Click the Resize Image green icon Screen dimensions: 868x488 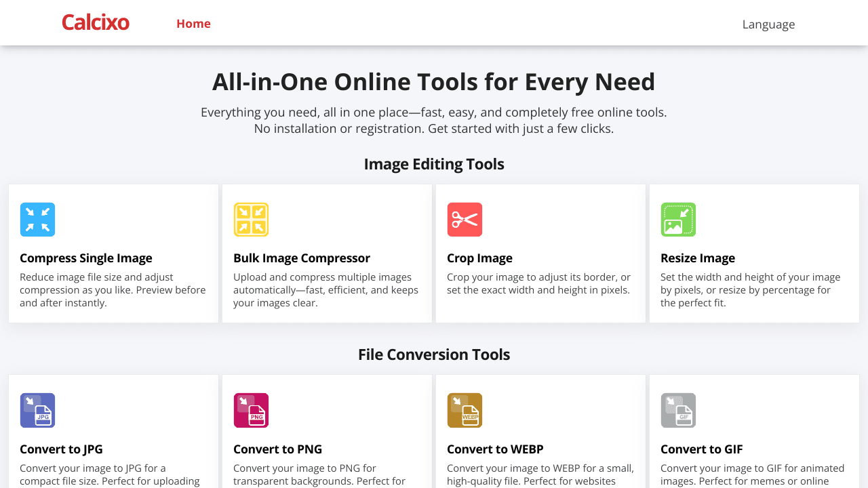[678, 220]
